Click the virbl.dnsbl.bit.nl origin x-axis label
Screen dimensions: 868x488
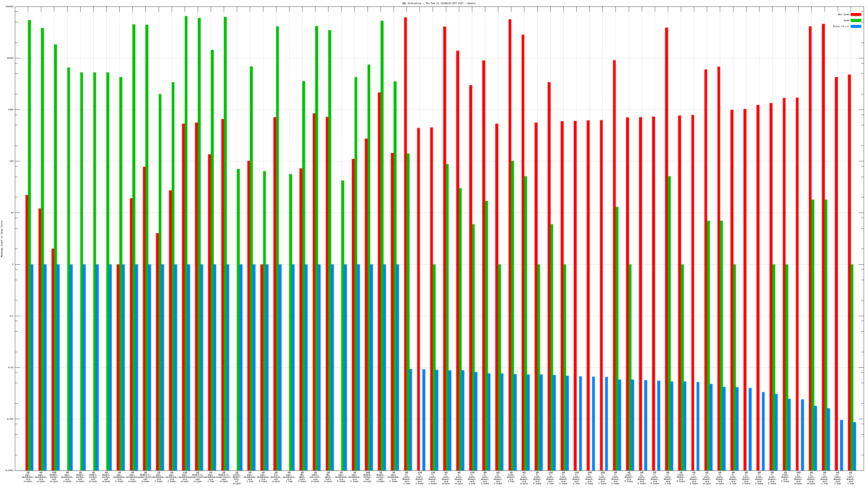237,478
